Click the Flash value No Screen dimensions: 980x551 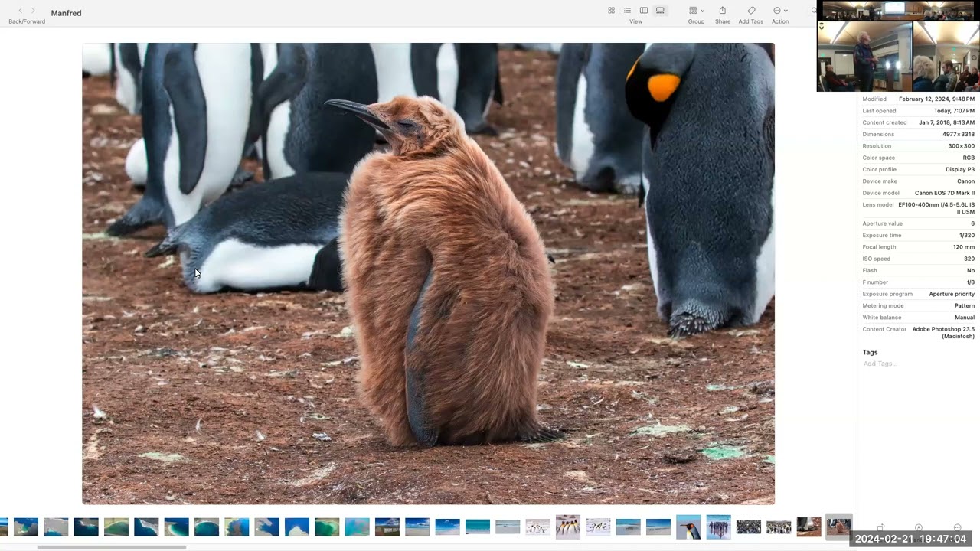971,271
